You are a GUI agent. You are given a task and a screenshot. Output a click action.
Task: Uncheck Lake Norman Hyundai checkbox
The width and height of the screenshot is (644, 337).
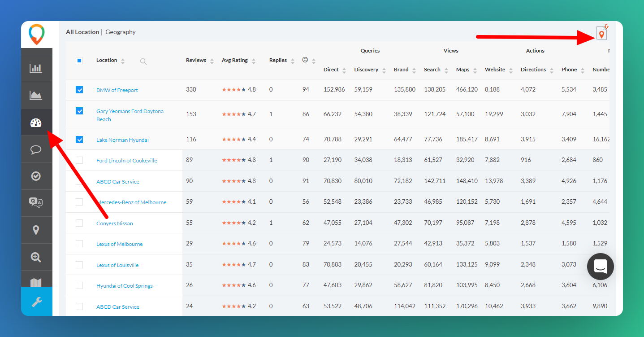tap(79, 140)
